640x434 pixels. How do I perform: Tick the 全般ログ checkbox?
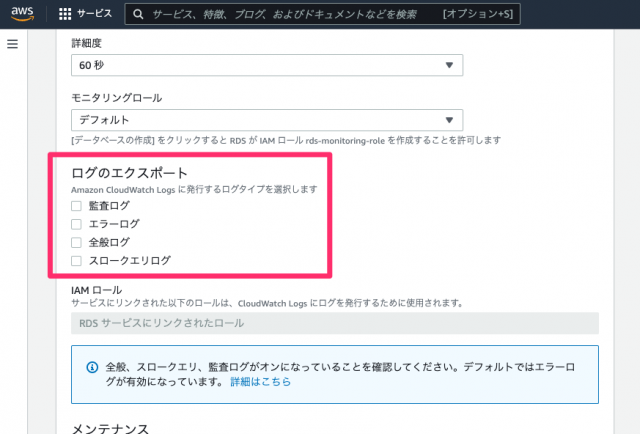pos(76,242)
